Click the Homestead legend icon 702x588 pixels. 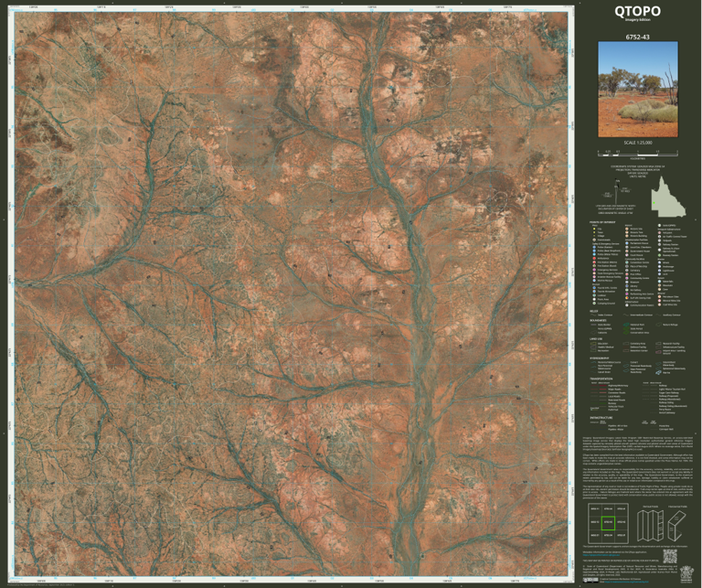(x=594, y=240)
